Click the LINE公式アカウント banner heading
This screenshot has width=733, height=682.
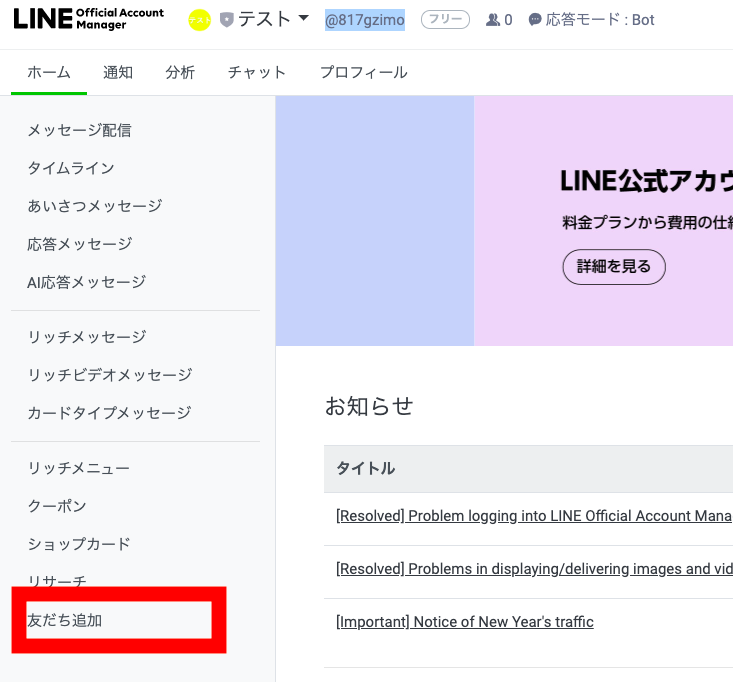647,181
